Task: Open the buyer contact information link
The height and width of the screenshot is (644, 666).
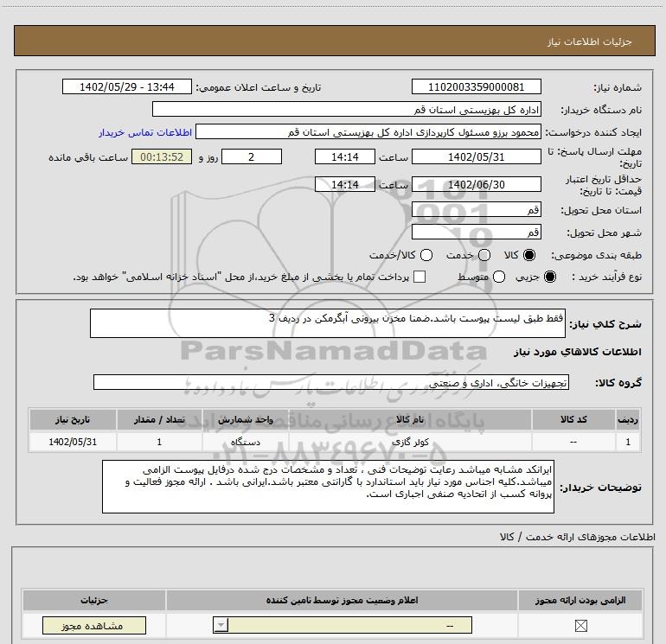Action: point(145,132)
